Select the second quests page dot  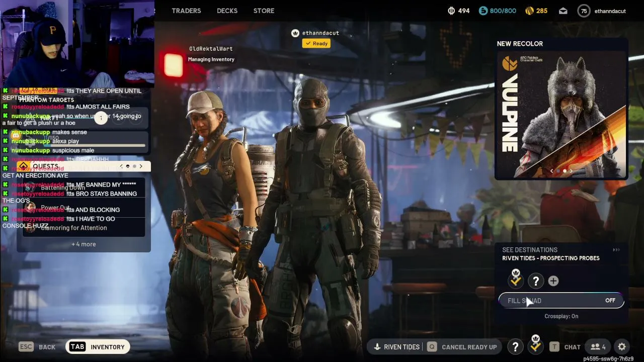[134, 166]
